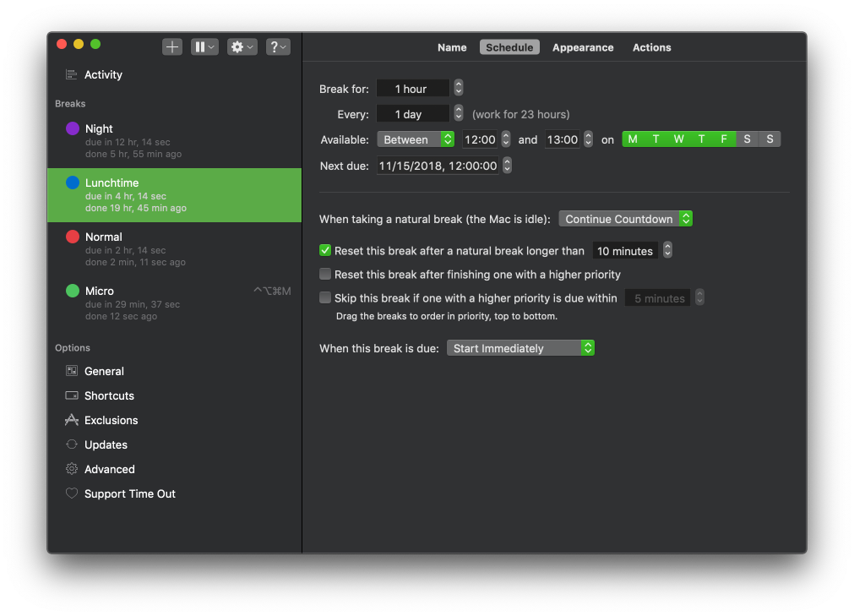The image size is (854, 616).
Task: Click the Next due date stepper
Action: click(507, 165)
